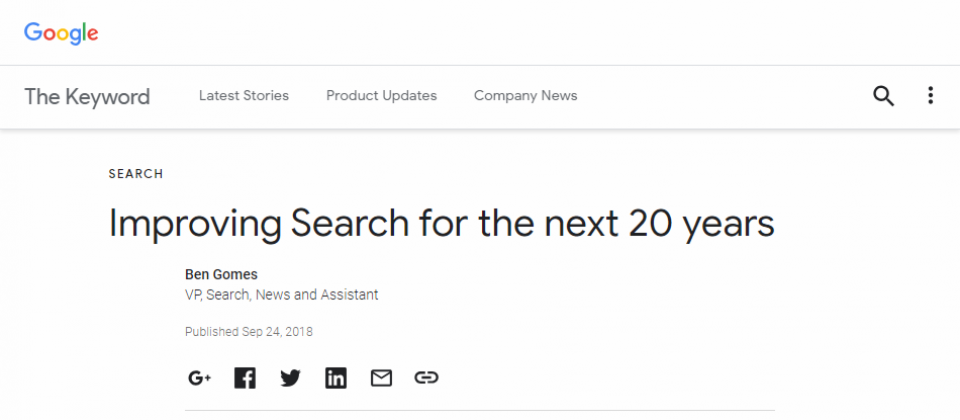
Task: Click the author name Ben Gomes
Action: [221, 275]
